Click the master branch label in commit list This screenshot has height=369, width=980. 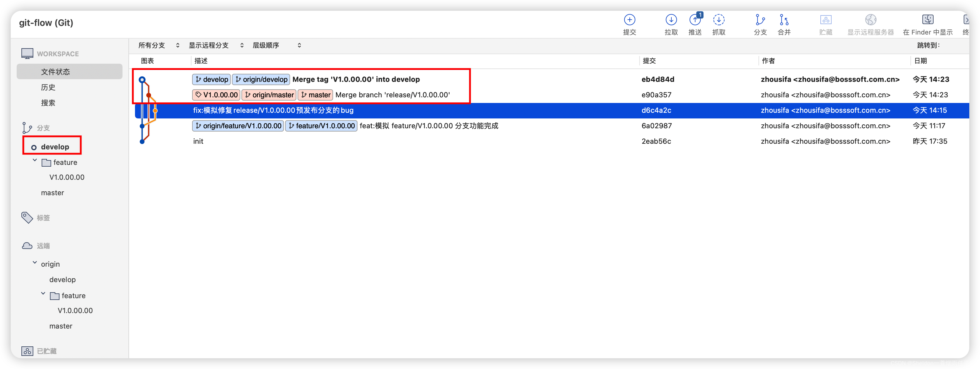click(315, 95)
